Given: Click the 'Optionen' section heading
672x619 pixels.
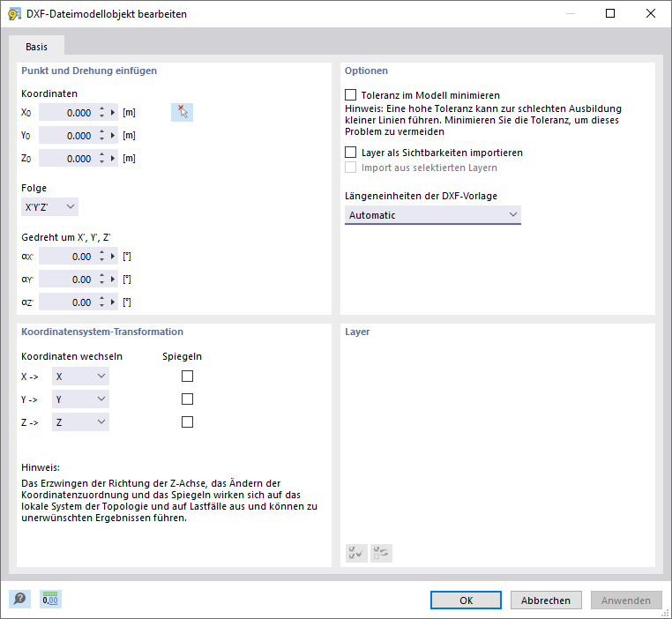Looking at the screenshot, I should (x=367, y=71).
